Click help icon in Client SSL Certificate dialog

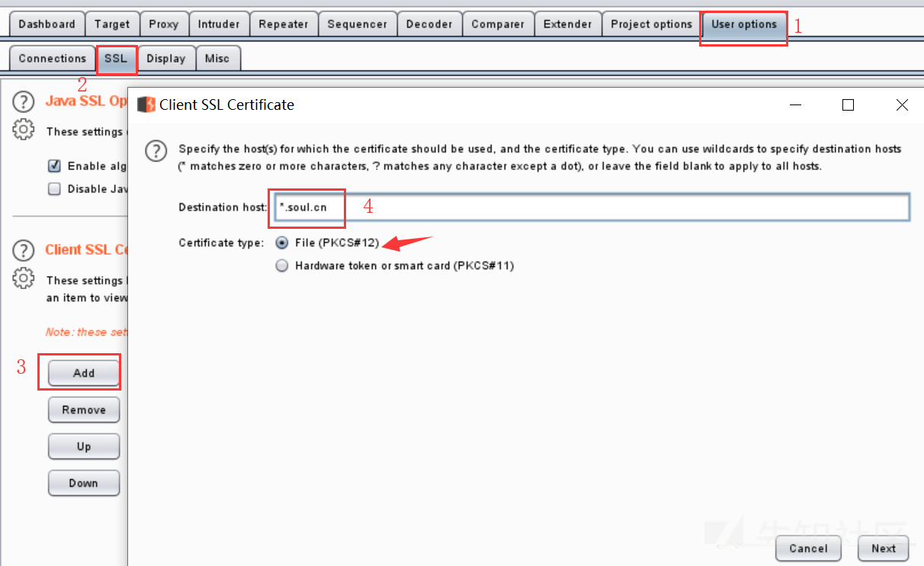pos(156,150)
